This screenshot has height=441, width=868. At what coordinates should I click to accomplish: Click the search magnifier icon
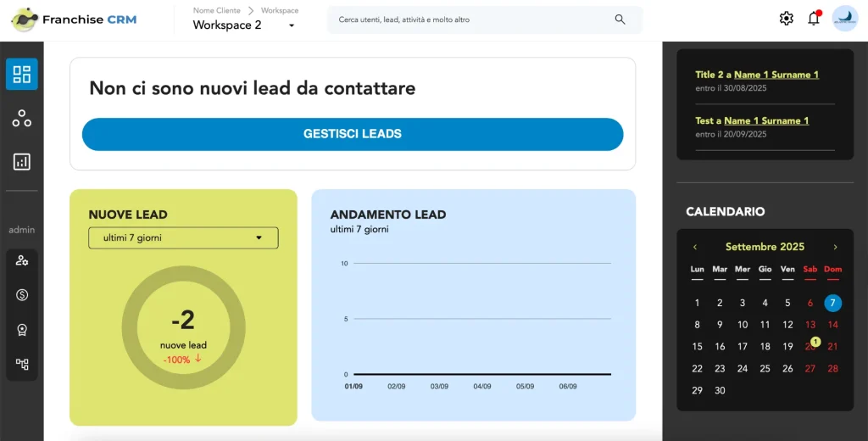point(620,20)
